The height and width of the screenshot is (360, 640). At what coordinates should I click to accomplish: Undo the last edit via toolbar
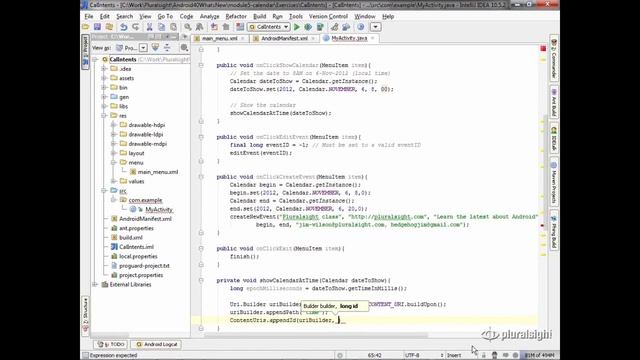pyautogui.click(x=123, y=27)
